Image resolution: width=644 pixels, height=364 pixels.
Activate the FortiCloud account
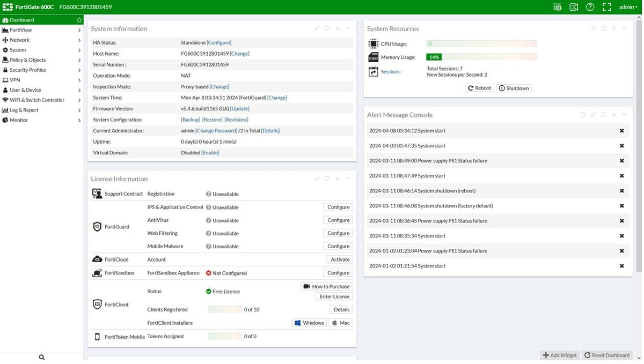point(340,259)
